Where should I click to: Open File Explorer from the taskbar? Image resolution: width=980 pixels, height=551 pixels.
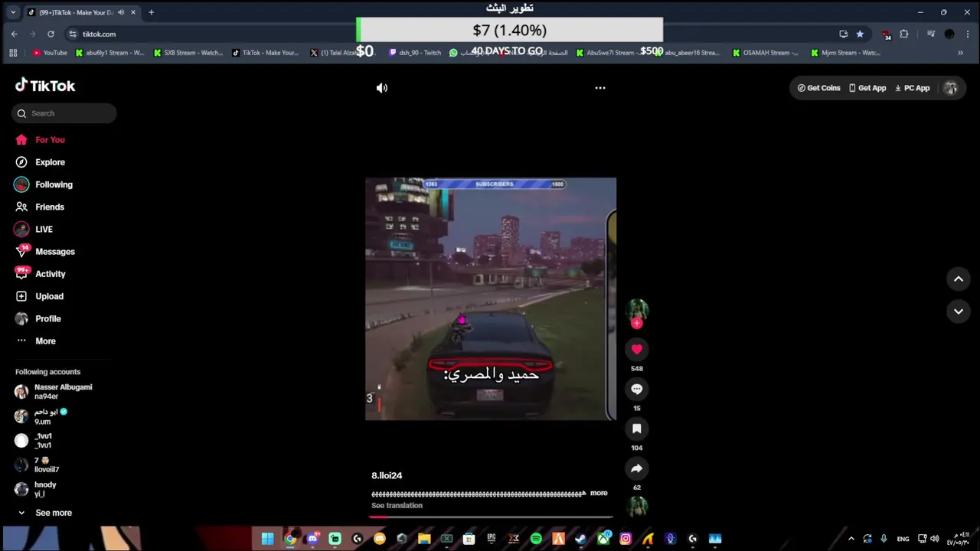tap(424, 539)
